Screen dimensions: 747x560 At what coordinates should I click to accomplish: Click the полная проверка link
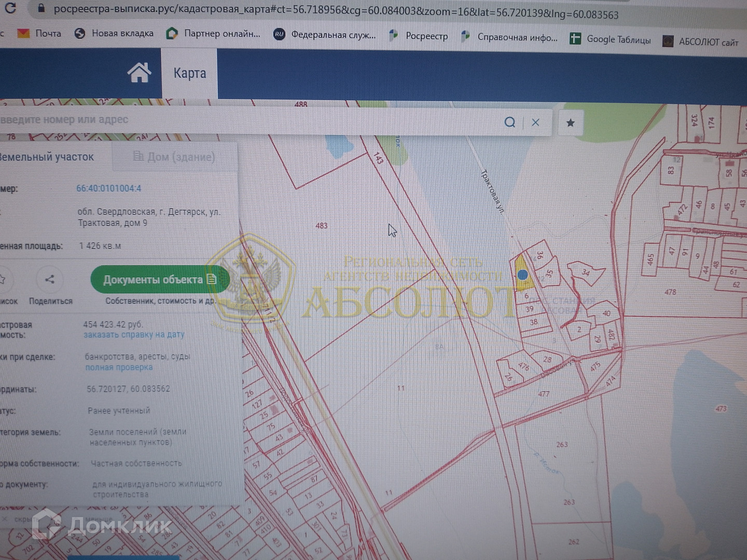(119, 368)
